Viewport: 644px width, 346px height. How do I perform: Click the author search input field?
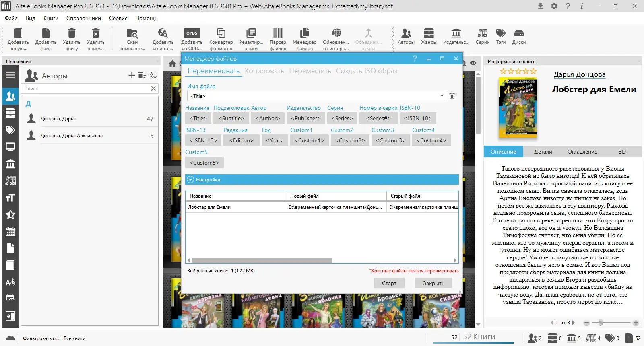coord(86,89)
